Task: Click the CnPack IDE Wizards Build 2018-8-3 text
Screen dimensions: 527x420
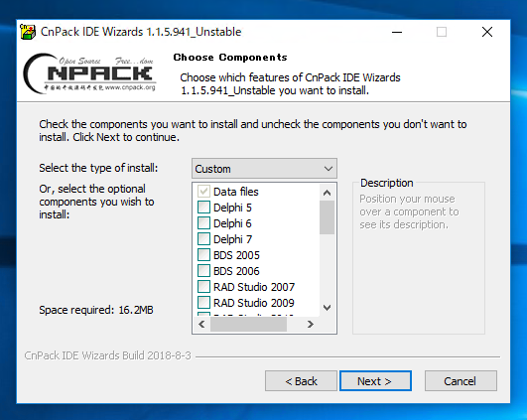Action: point(107,355)
